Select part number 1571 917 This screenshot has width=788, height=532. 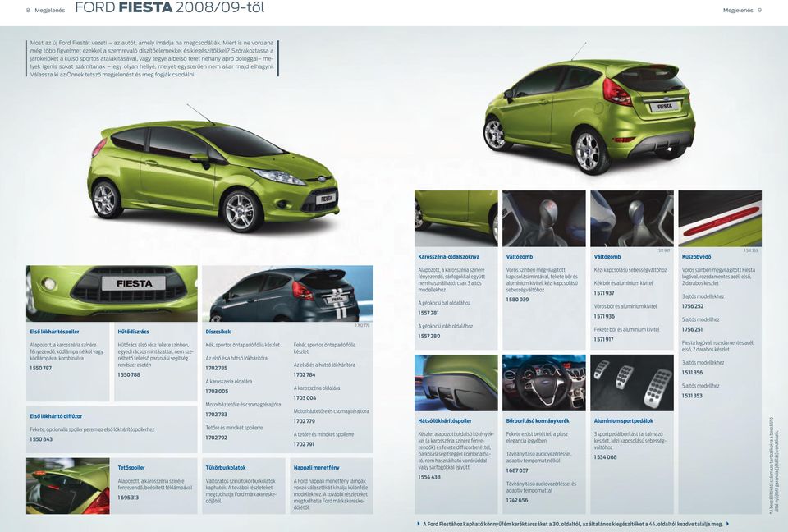pyautogui.click(x=604, y=339)
